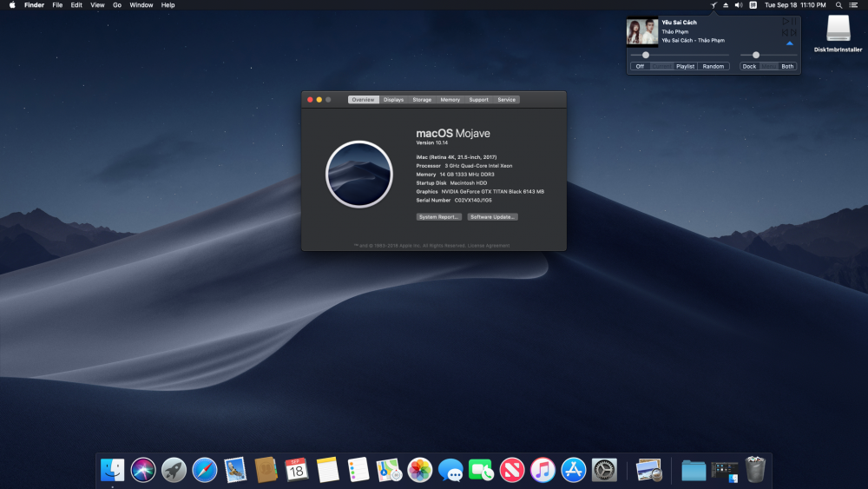Choose the Both display option
The height and width of the screenshot is (489, 868).
pyautogui.click(x=787, y=67)
